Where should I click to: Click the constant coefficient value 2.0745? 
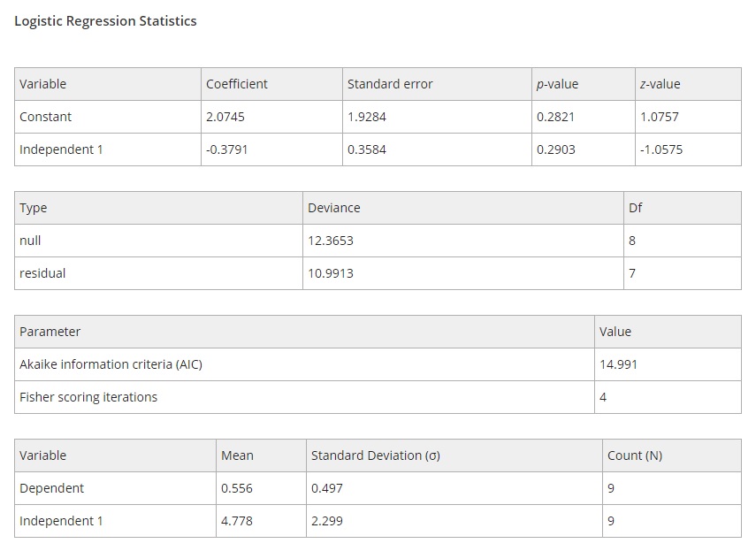(x=225, y=116)
